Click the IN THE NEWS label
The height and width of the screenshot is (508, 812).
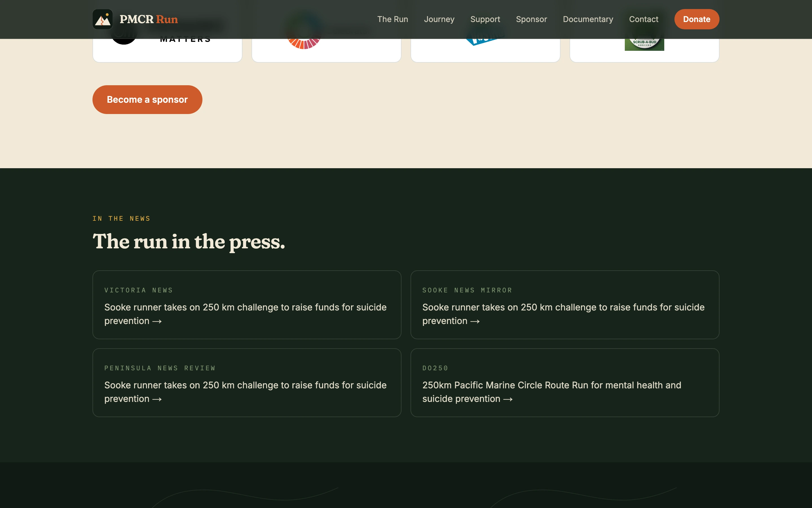[122, 218]
